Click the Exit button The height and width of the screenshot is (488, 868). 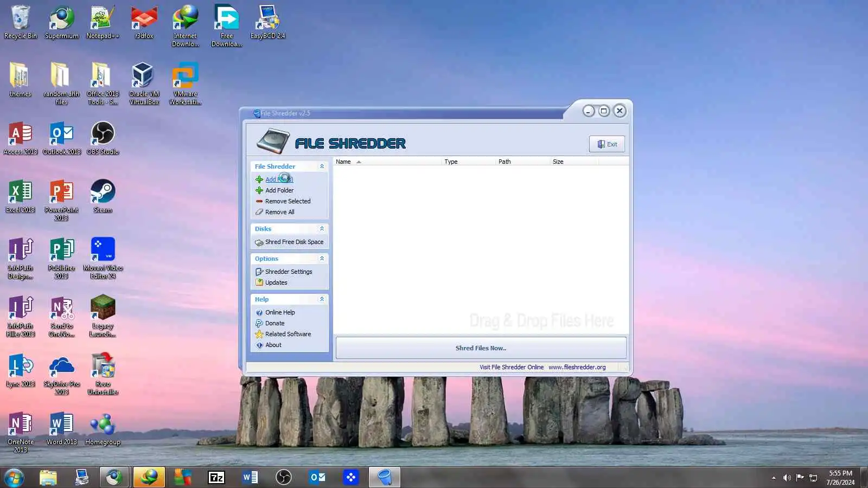(x=607, y=144)
